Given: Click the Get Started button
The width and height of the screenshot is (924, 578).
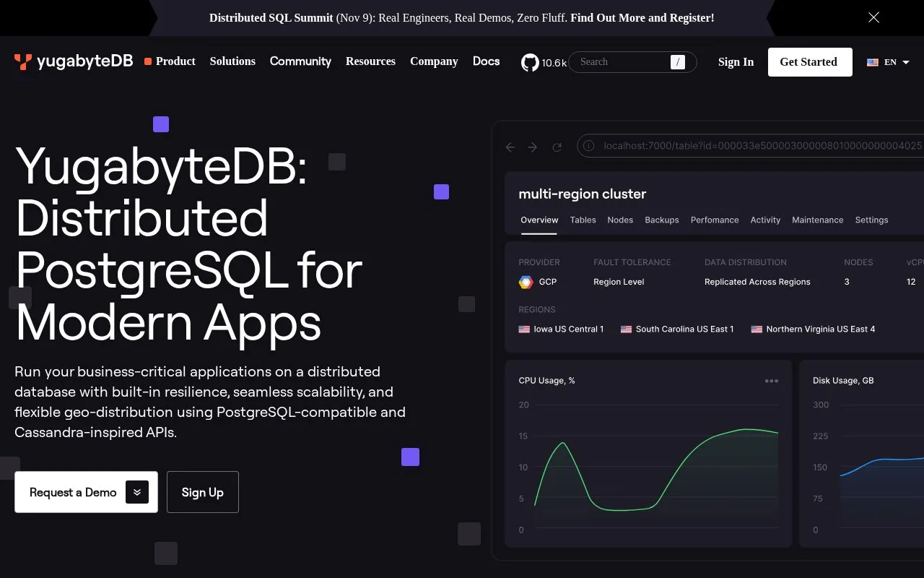Looking at the screenshot, I should 808,62.
